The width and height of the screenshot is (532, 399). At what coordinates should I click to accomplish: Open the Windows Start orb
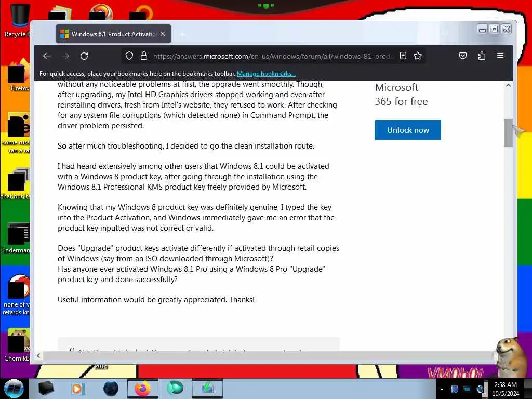14,389
